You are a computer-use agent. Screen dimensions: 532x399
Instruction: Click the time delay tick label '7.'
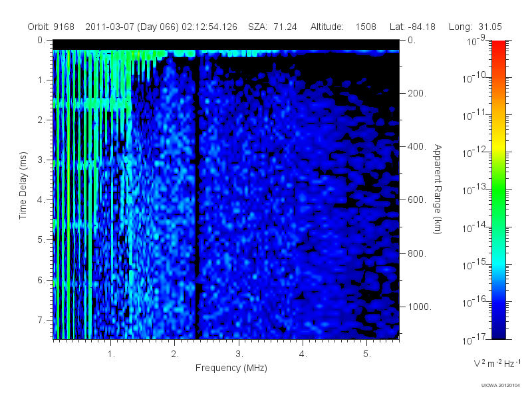(x=41, y=320)
